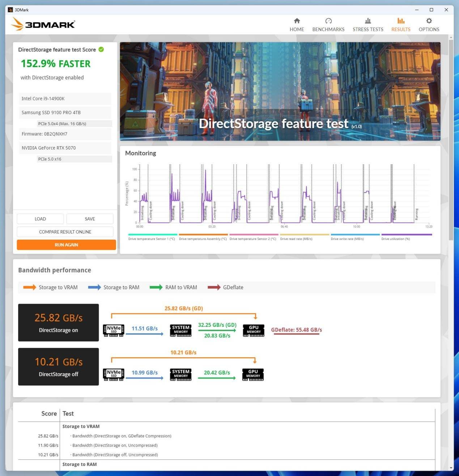The image size is (459, 476).
Task: Click the Load button
Action: 40,219
